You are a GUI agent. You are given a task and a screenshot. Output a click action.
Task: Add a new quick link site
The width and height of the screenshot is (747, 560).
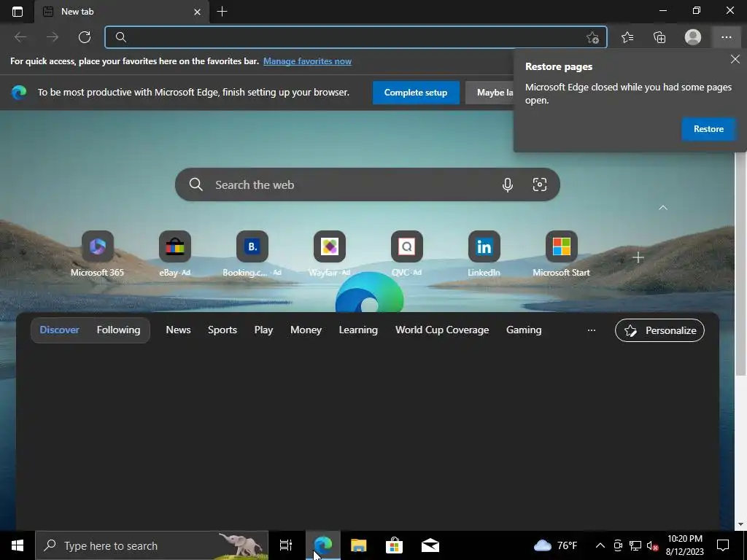[638, 258]
